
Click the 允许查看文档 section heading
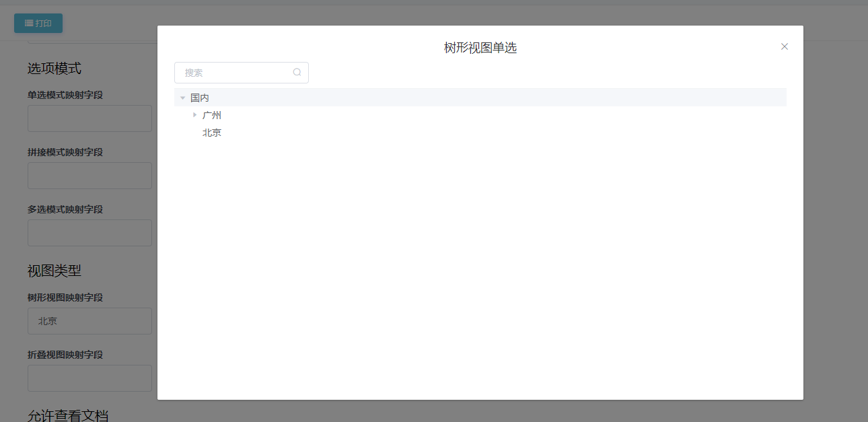coord(68,415)
